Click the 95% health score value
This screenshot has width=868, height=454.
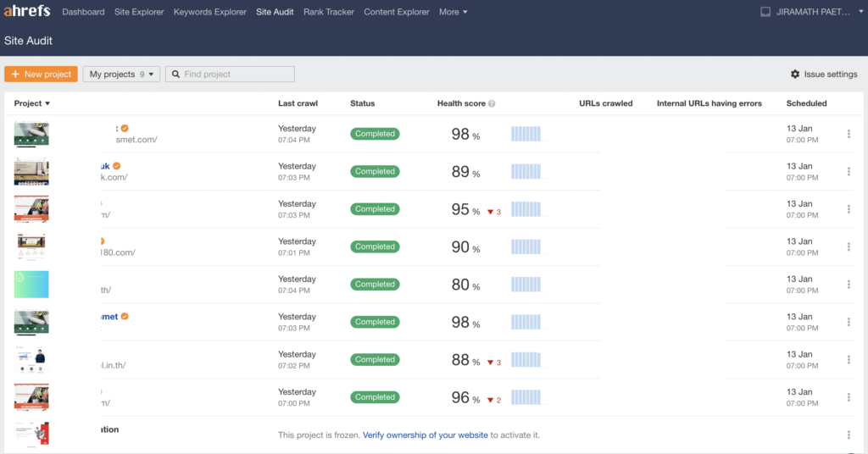pyautogui.click(x=465, y=209)
